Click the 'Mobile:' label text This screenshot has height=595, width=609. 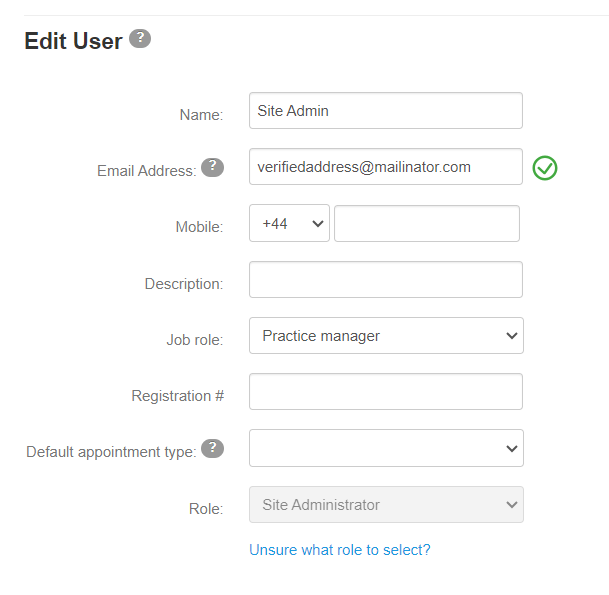[x=199, y=227]
